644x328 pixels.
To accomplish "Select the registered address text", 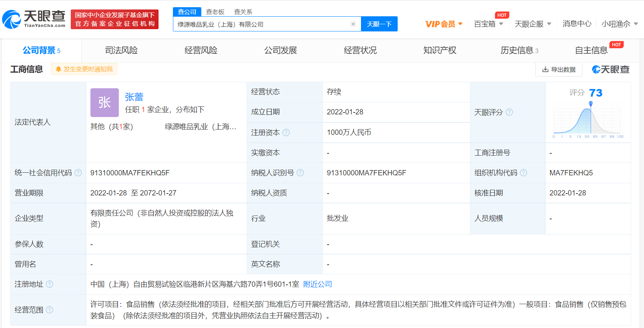I will click(x=195, y=284).
